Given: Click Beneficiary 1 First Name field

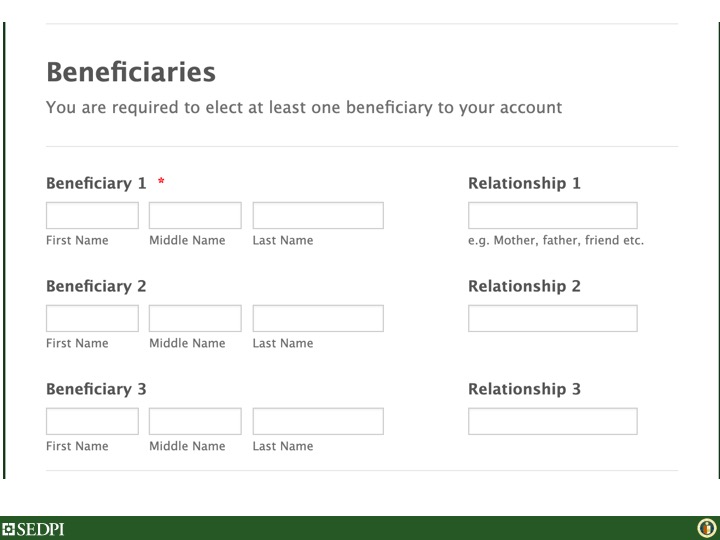Looking at the screenshot, I should pyautogui.click(x=92, y=216).
